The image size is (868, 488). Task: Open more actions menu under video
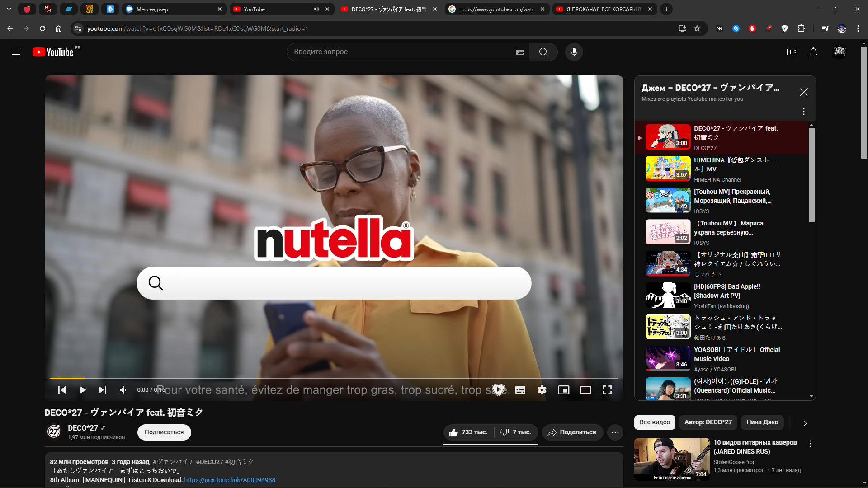(615, 432)
